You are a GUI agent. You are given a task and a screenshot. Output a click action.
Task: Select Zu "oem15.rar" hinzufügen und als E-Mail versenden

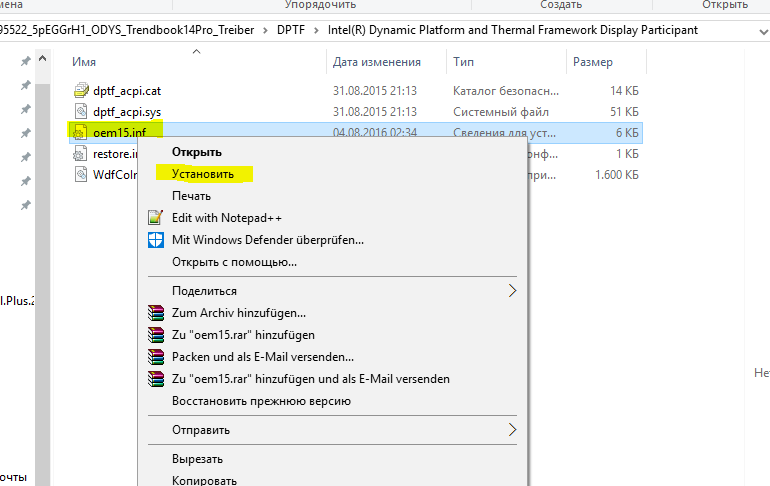coord(311,379)
